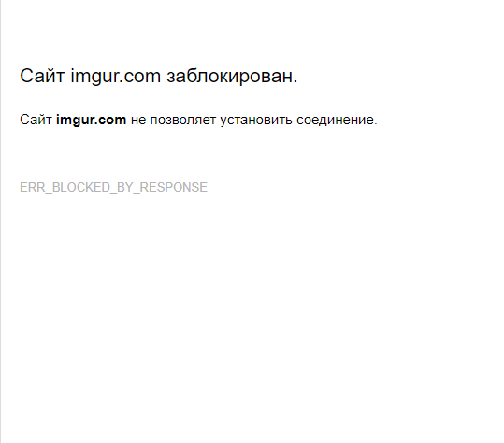Click the period ending the large heading
The image size is (504, 443).
295,82
